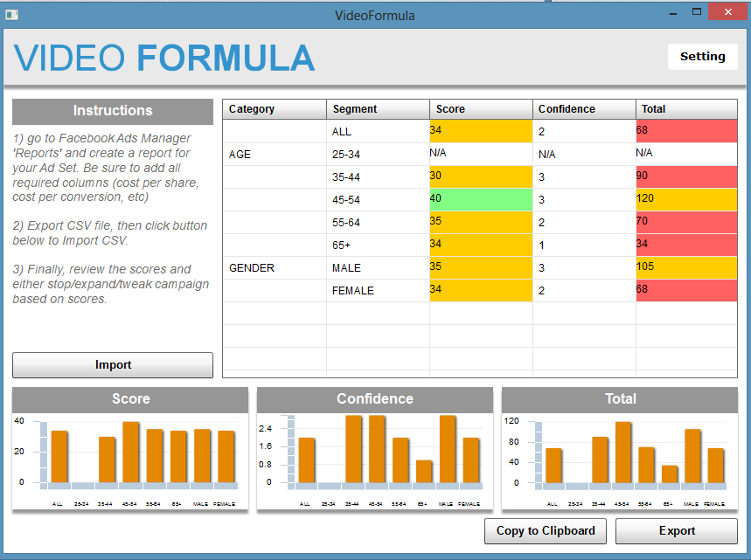Click the 45-54 bar in Total chart
Image resolution: width=751 pixels, height=560 pixels.
pos(623,453)
